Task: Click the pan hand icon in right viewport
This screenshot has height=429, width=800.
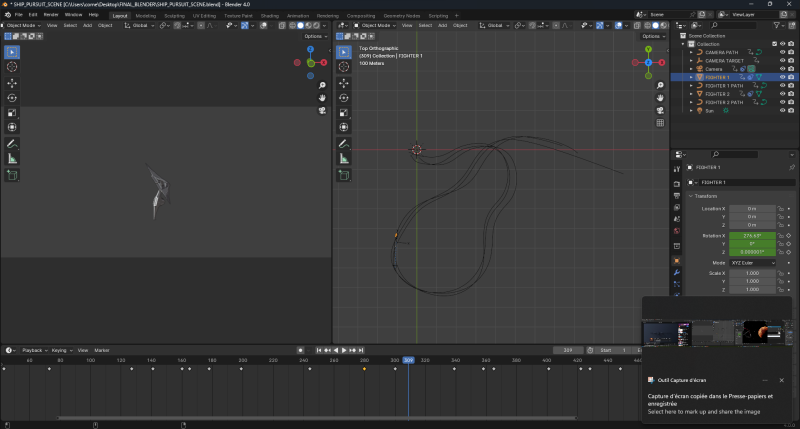Action: (x=660, y=98)
